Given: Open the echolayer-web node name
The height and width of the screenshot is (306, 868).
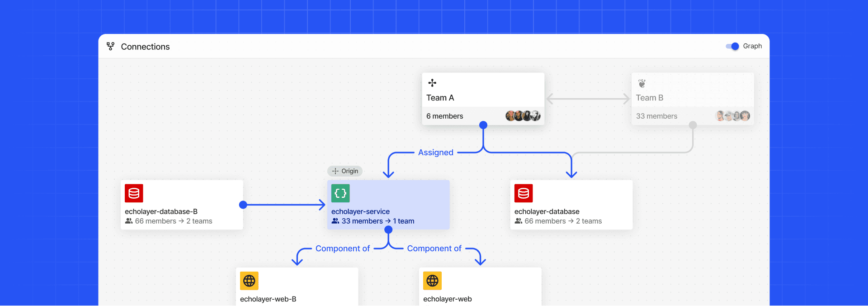Looking at the screenshot, I should pos(447,299).
